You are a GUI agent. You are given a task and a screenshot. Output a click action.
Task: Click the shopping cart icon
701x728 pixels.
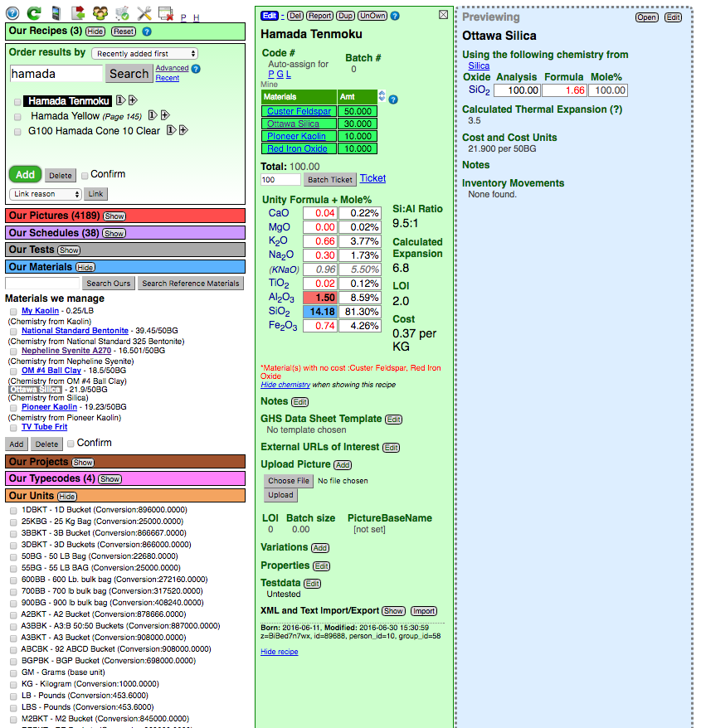pyautogui.click(x=122, y=13)
